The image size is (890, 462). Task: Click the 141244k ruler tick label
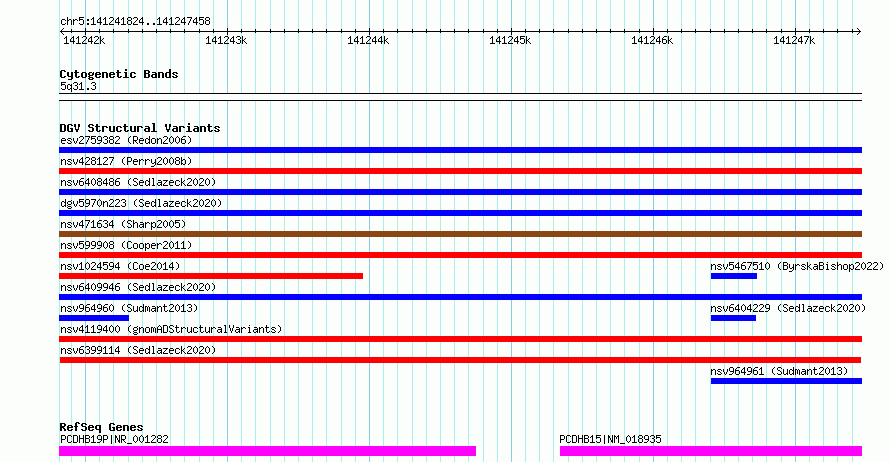368,40
